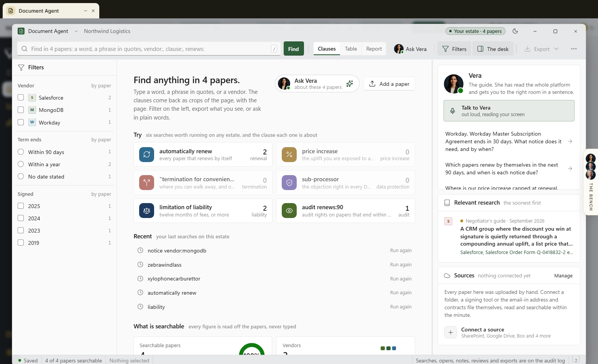Select the Within 90 days radio button
This screenshot has width=598, height=364.
pos(21,152)
